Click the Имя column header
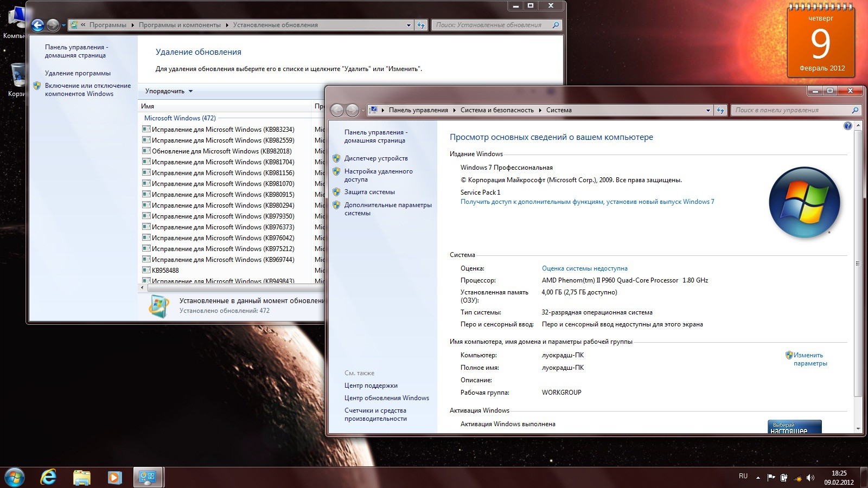This screenshot has height=488, width=868. pos(225,106)
